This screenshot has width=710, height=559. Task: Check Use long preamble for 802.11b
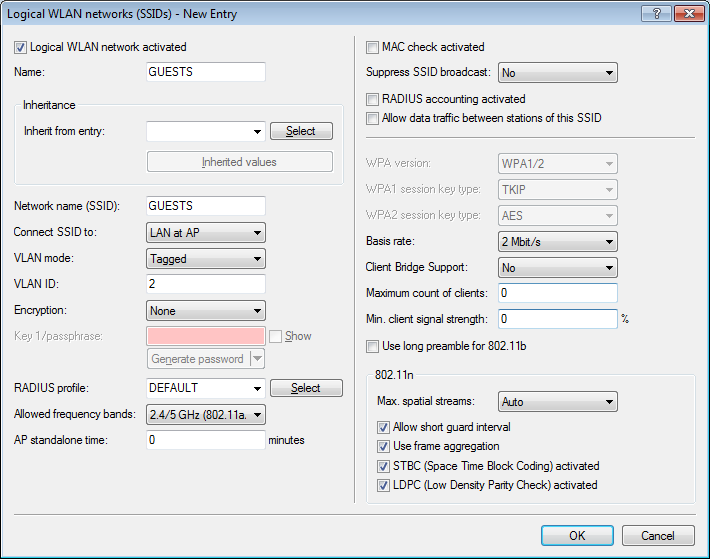point(373,346)
